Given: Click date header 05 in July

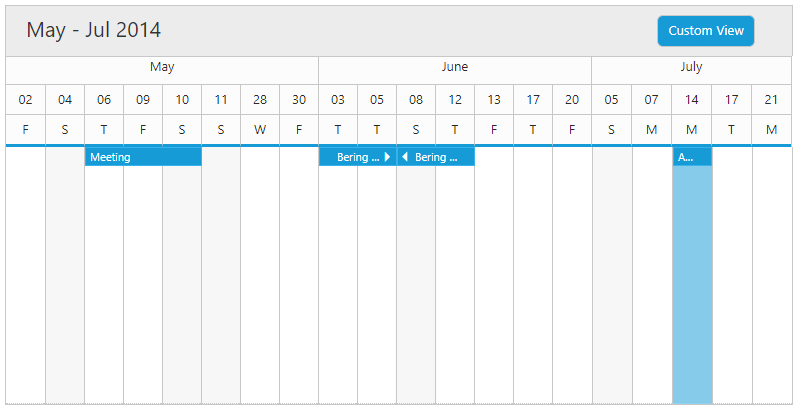Looking at the screenshot, I should pos(611,100).
